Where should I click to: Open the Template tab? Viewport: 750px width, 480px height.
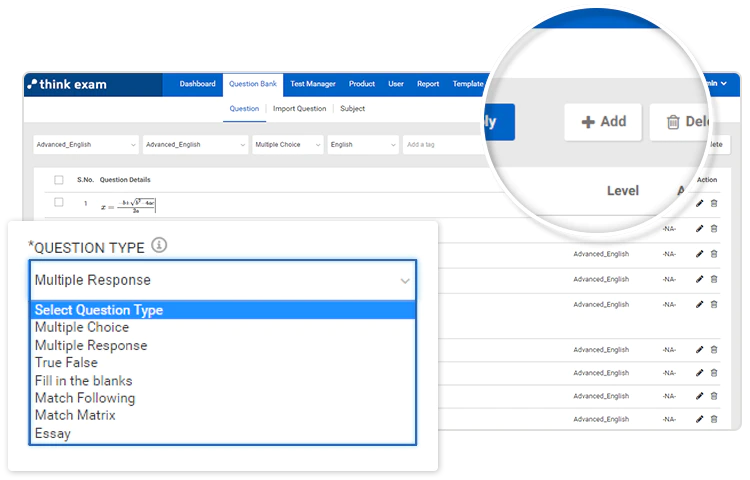468,84
